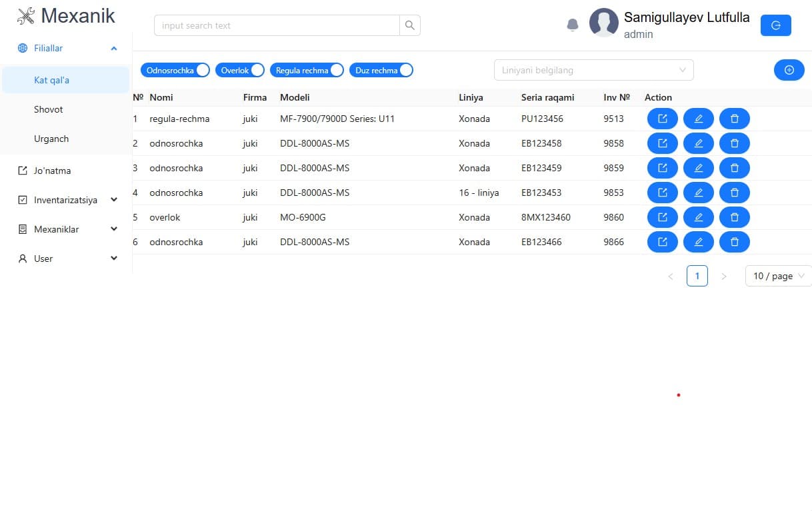Open the notification bell icon
The height and width of the screenshot is (511, 812).
click(572, 24)
